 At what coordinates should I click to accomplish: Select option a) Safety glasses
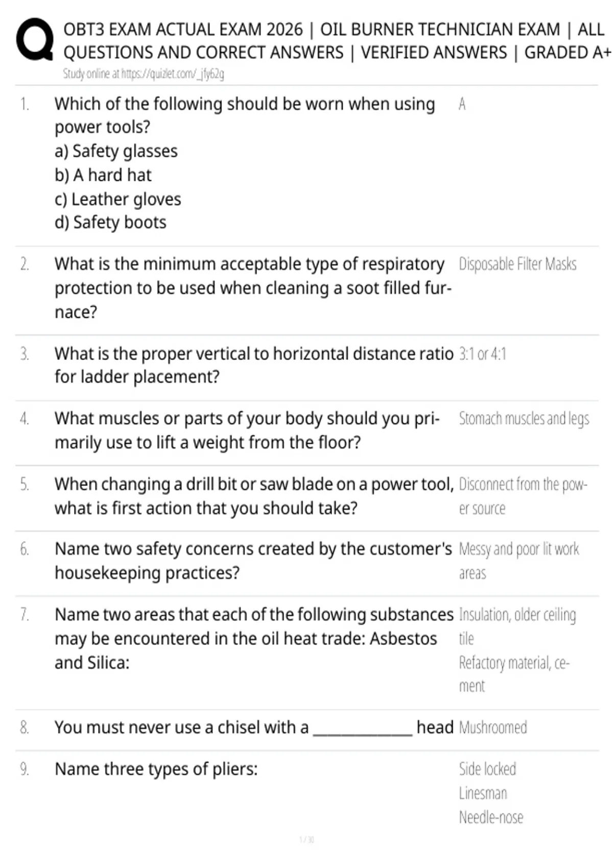[x=116, y=151]
